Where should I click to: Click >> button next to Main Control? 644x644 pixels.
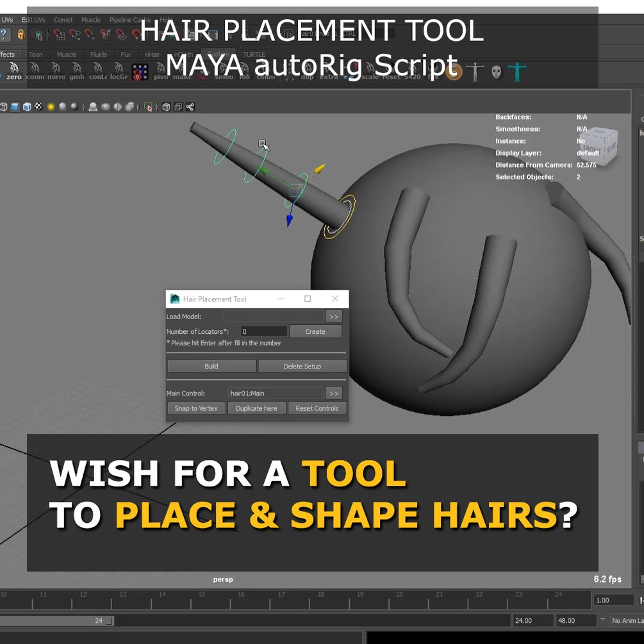pyautogui.click(x=334, y=393)
